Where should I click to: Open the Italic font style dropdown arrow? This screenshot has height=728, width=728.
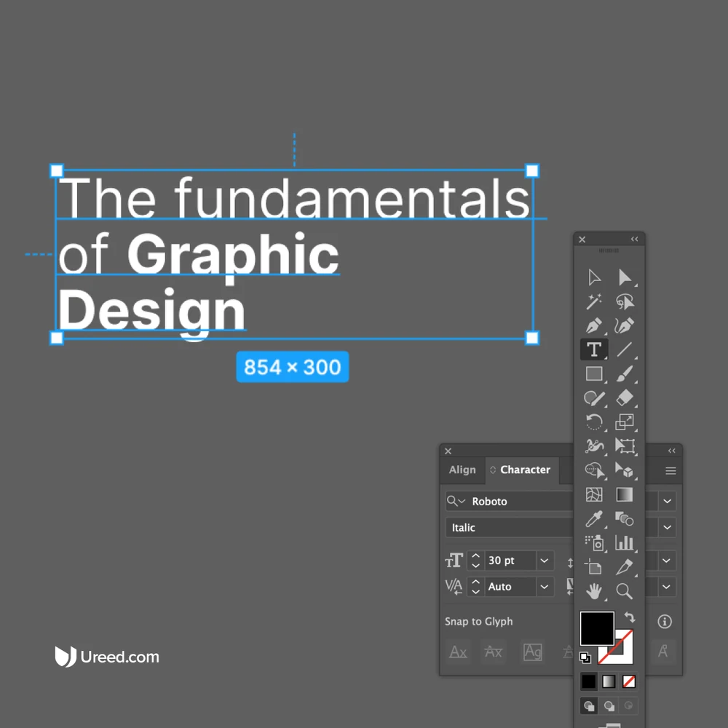click(667, 527)
